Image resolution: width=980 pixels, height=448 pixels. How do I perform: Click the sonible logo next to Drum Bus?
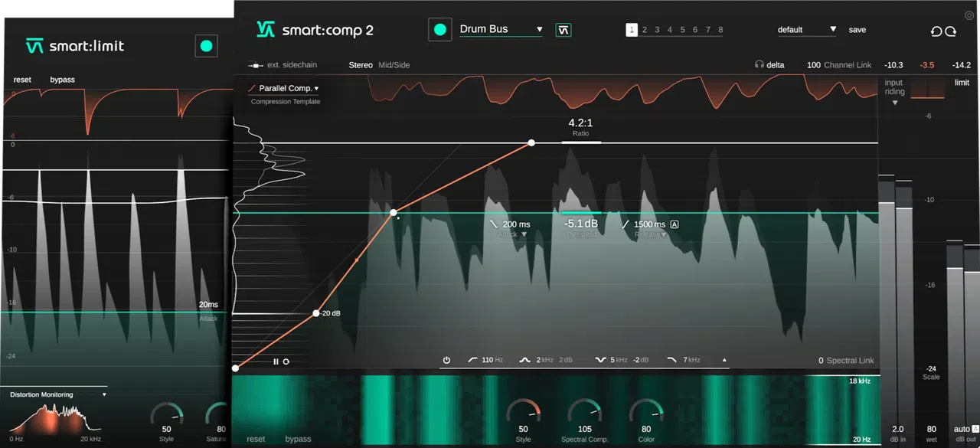[563, 30]
